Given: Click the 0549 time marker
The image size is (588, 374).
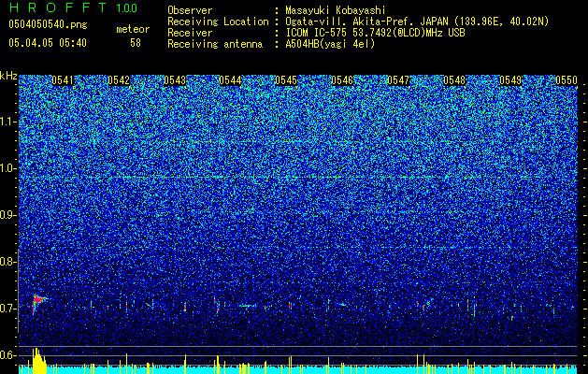Looking at the screenshot, I should (510, 80).
